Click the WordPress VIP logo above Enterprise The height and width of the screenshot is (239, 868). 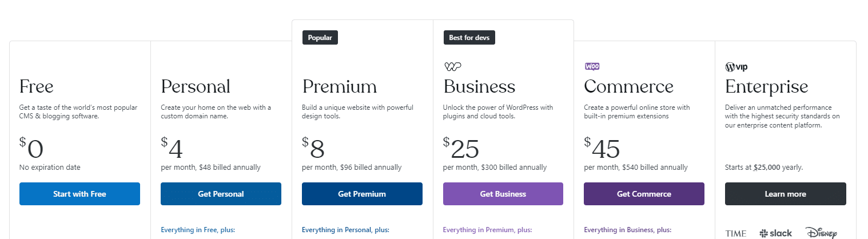coord(736,67)
